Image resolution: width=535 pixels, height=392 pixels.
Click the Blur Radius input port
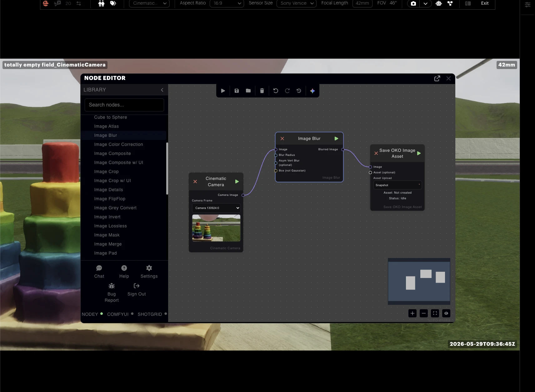pos(276,155)
